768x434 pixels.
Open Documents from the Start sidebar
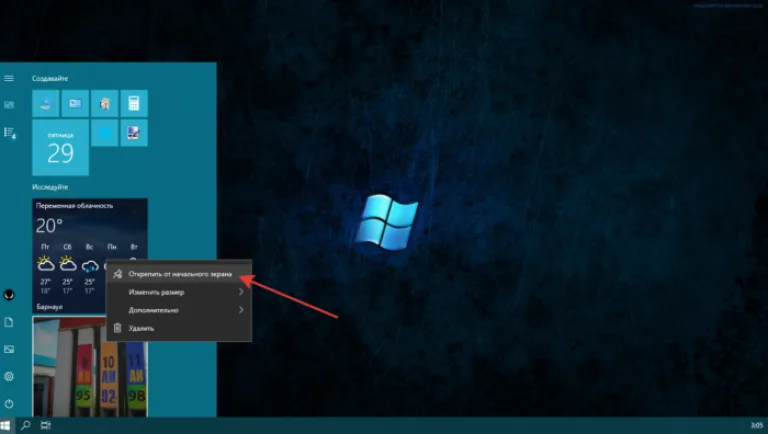9,322
